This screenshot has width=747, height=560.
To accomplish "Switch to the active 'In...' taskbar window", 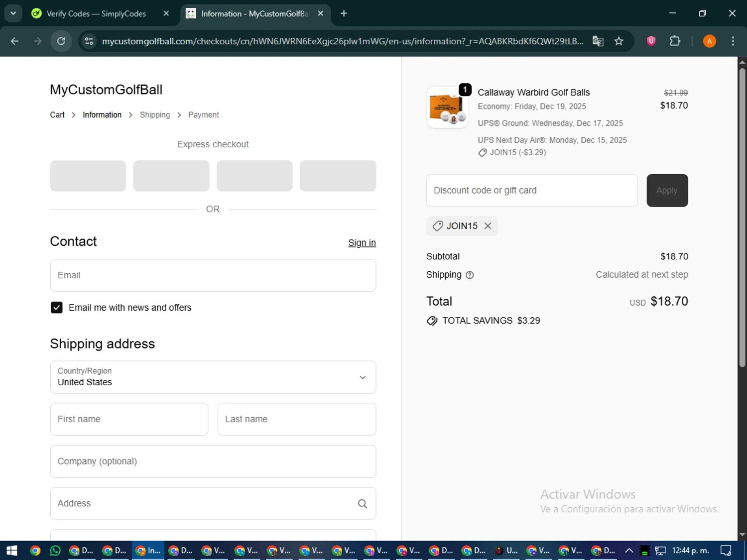I will pyautogui.click(x=148, y=551).
